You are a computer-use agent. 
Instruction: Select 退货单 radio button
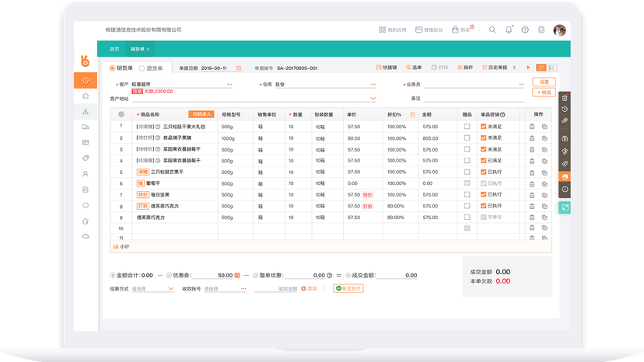(142, 68)
